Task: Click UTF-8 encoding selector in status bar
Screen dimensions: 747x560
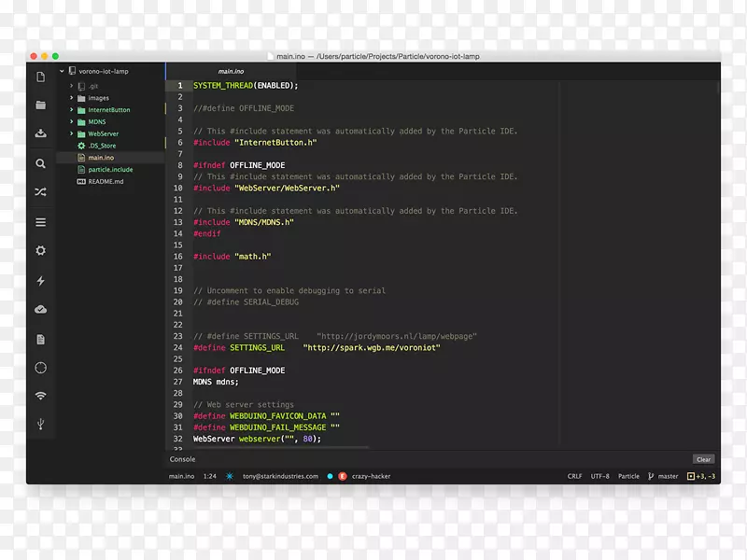Action: [x=599, y=476]
